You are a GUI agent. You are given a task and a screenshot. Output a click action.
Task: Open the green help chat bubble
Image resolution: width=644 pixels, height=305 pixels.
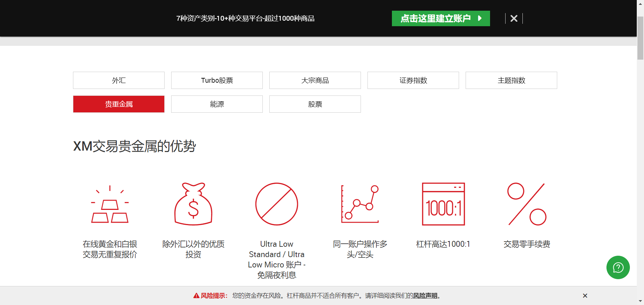pos(618,267)
